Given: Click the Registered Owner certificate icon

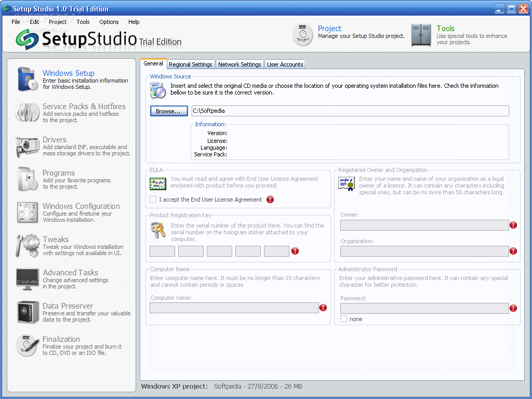Looking at the screenshot, I should click(347, 183).
